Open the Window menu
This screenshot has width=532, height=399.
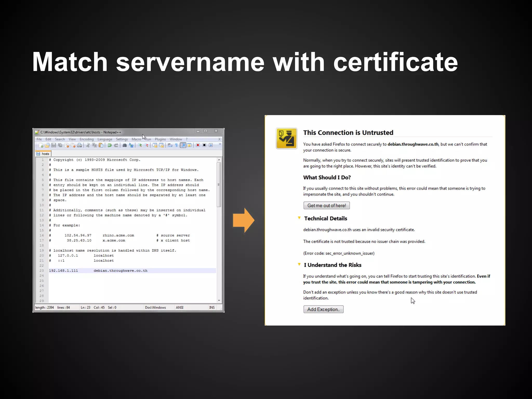click(x=176, y=139)
